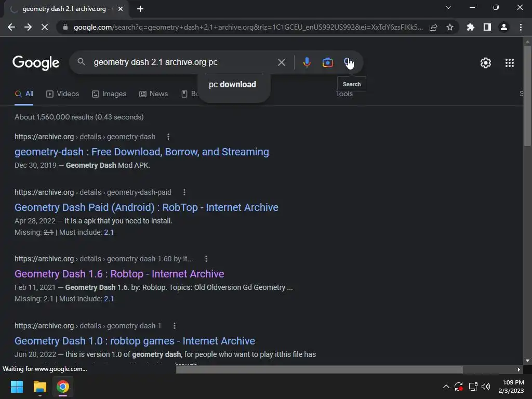Open the Windows Start menu
The width and height of the screenshot is (532, 399).
click(x=17, y=387)
